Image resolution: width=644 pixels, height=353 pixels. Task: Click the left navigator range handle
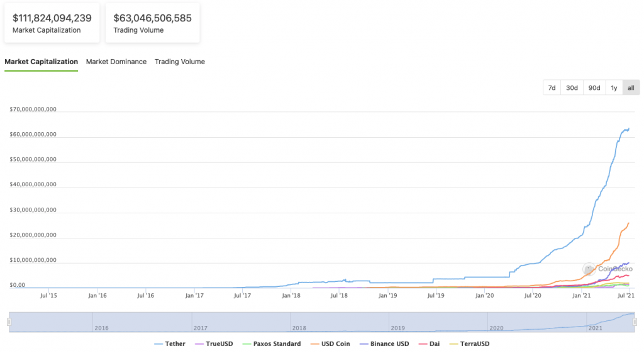tap(9, 322)
